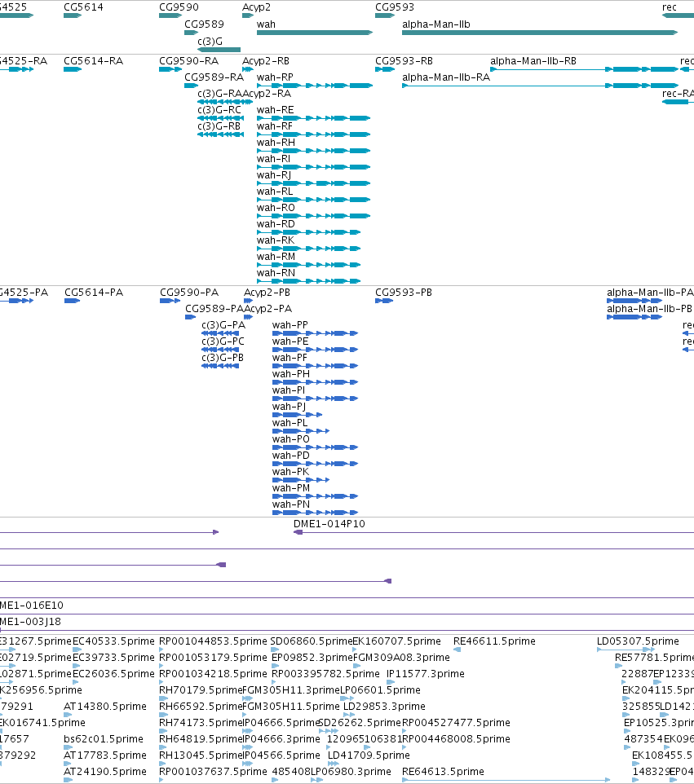Click EST label EK160707.5prime
The height and width of the screenshot is (784, 694).
[397, 641]
